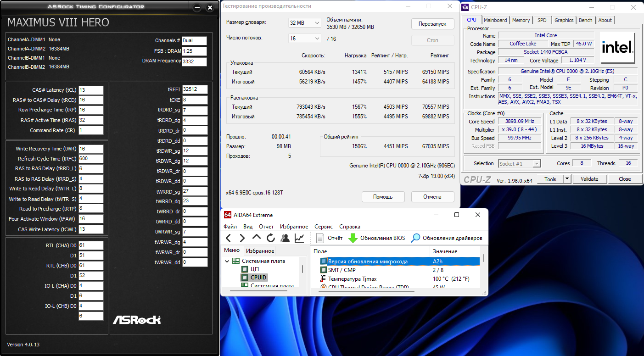Viewport: 644px width, 356px height.
Task: Collapse the Системная плата tree node
Action: tap(227, 261)
